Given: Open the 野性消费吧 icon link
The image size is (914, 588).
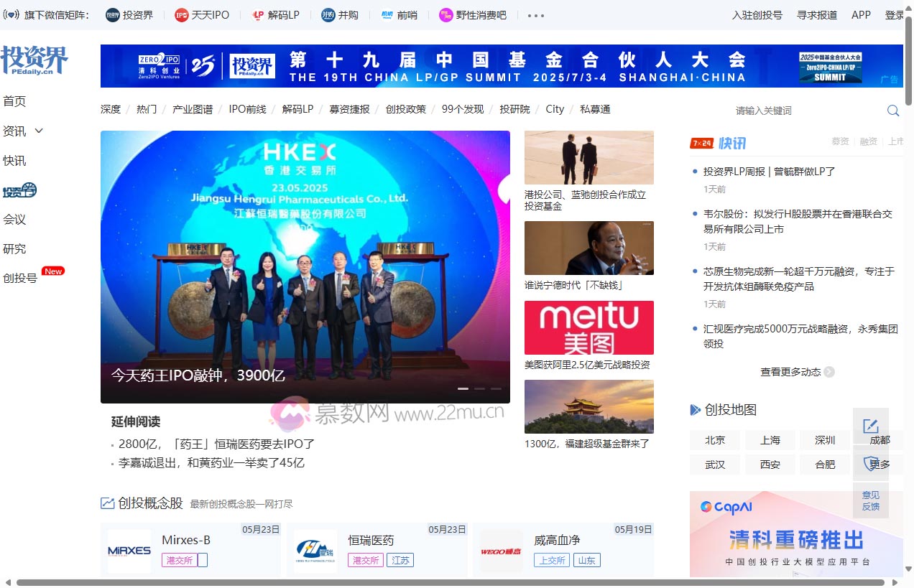Looking at the screenshot, I should [x=446, y=15].
